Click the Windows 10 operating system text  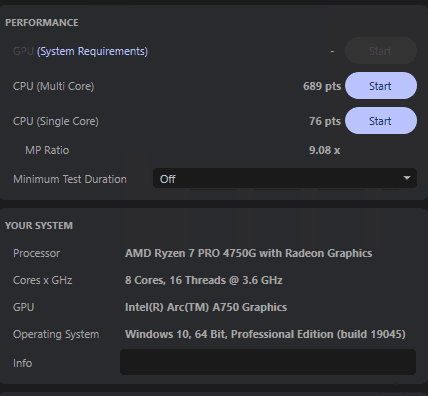265,334
